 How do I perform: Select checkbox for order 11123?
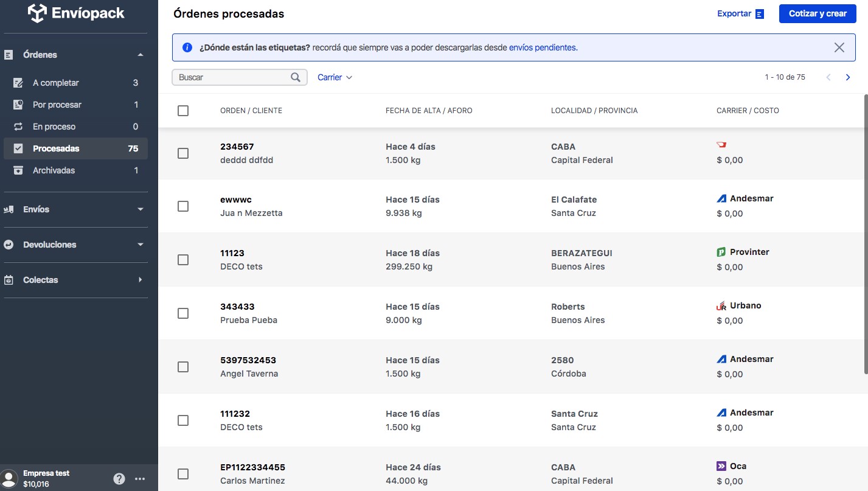[x=183, y=260]
